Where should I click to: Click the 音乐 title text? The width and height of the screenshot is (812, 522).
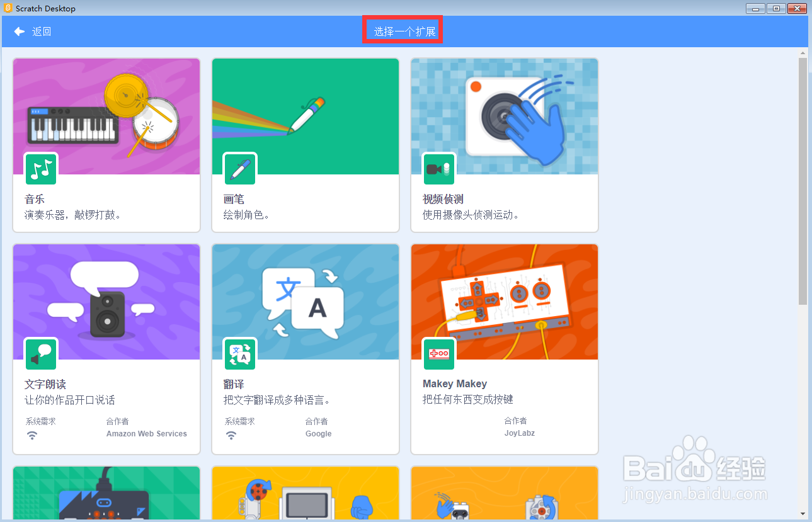[x=35, y=199]
